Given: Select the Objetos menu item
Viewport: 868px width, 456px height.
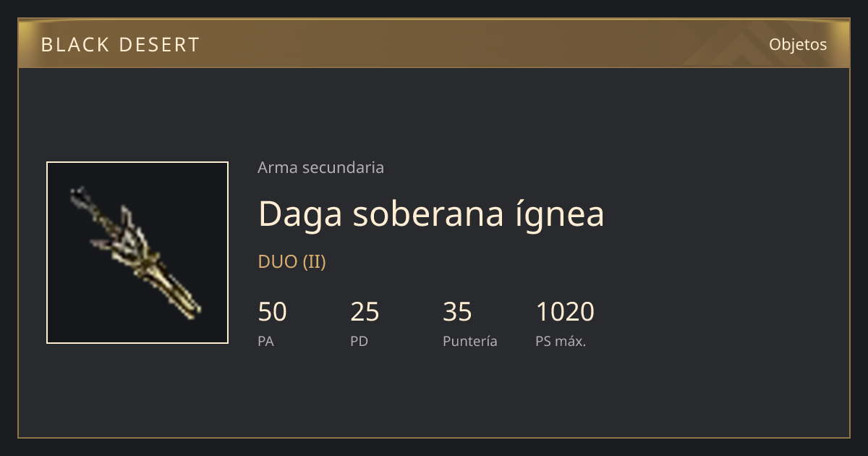Looking at the screenshot, I should (798, 44).
